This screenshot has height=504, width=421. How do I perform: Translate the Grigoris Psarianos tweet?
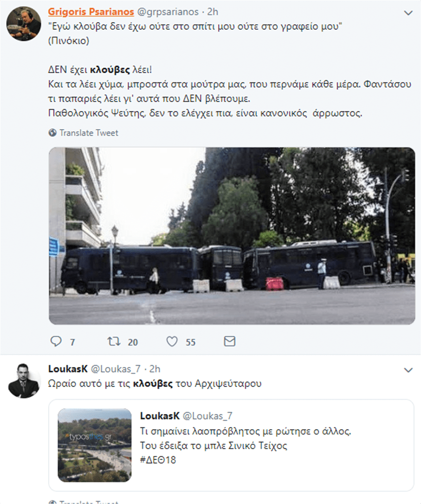pos(89,133)
